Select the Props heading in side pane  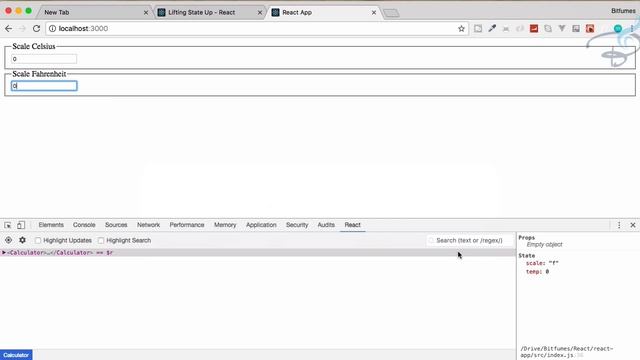[527, 237]
